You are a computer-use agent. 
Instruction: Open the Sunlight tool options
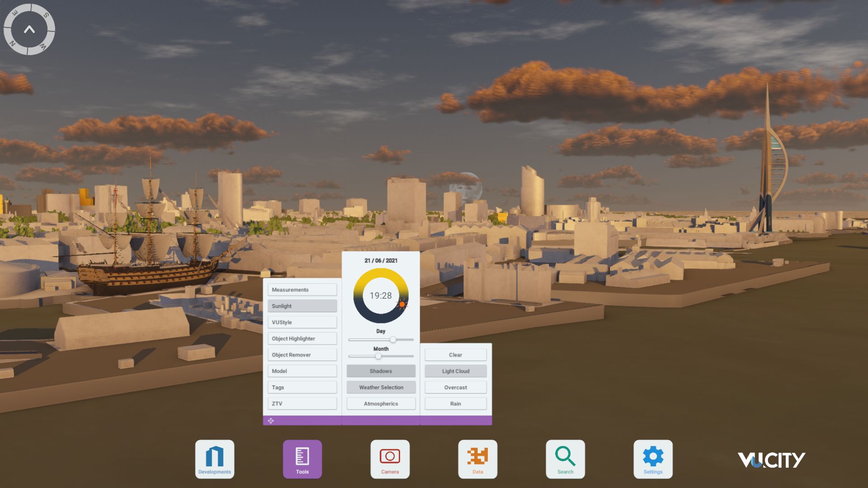coord(302,305)
